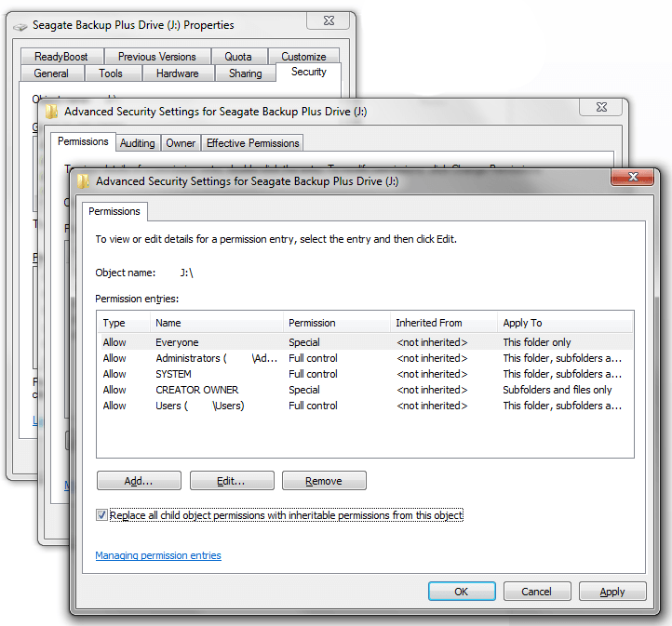Image resolution: width=672 pixels, height=626 pixels.
Task: Sort by the Name column header
Action: pyautogui.click(x=217, y=323)
